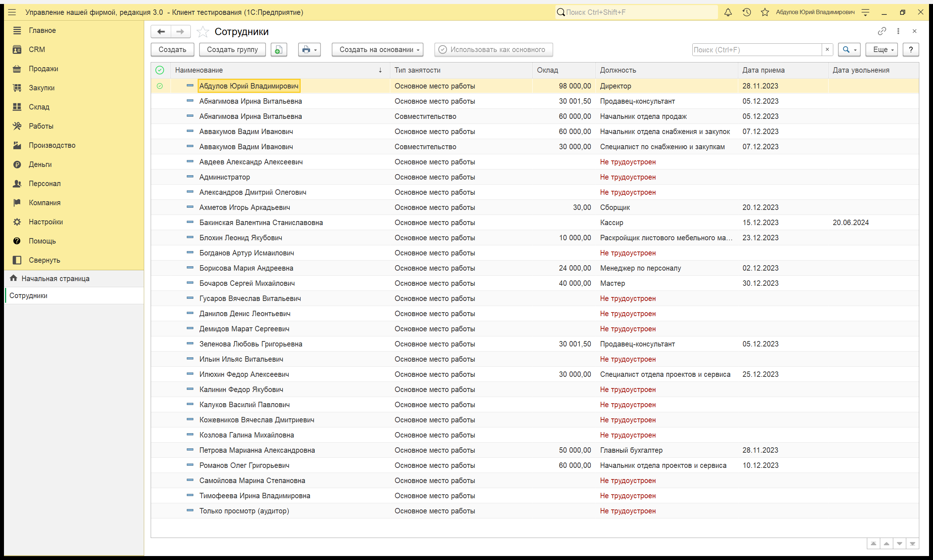Toggle green check column header
The width and height of the screenshot is (933, 560).
click(160, 70)
